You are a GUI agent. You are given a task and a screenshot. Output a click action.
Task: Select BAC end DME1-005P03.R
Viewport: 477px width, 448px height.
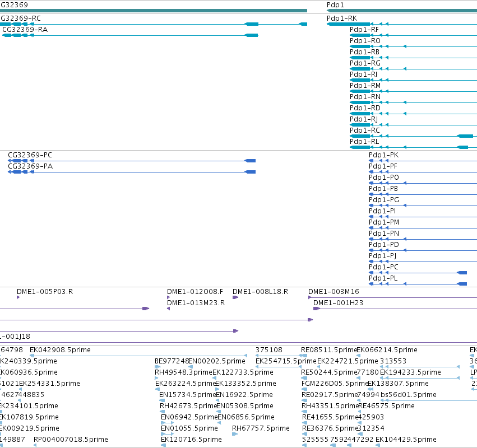[x=45, y=292]
